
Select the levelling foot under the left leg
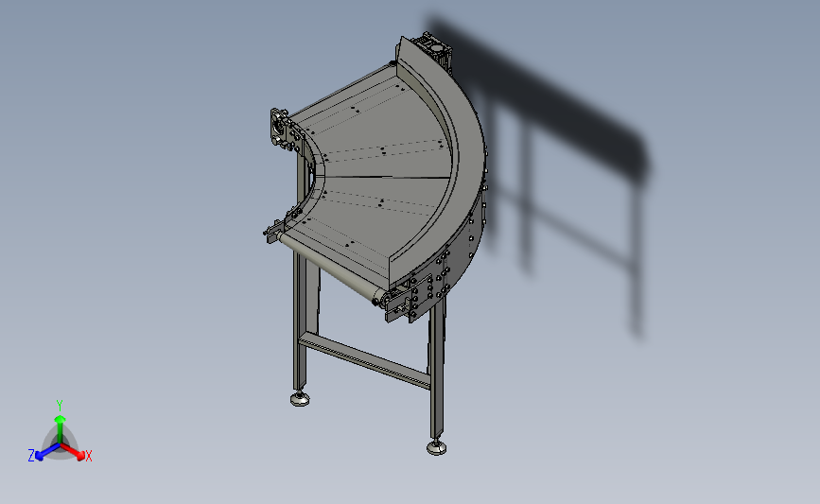click(x=300, y=399)
